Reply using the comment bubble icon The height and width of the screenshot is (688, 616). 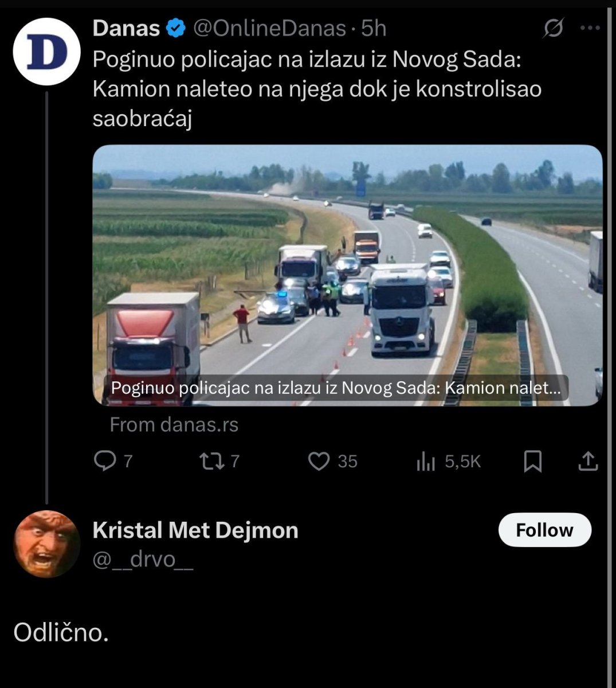pyautogui.click(x=105, y=461)
